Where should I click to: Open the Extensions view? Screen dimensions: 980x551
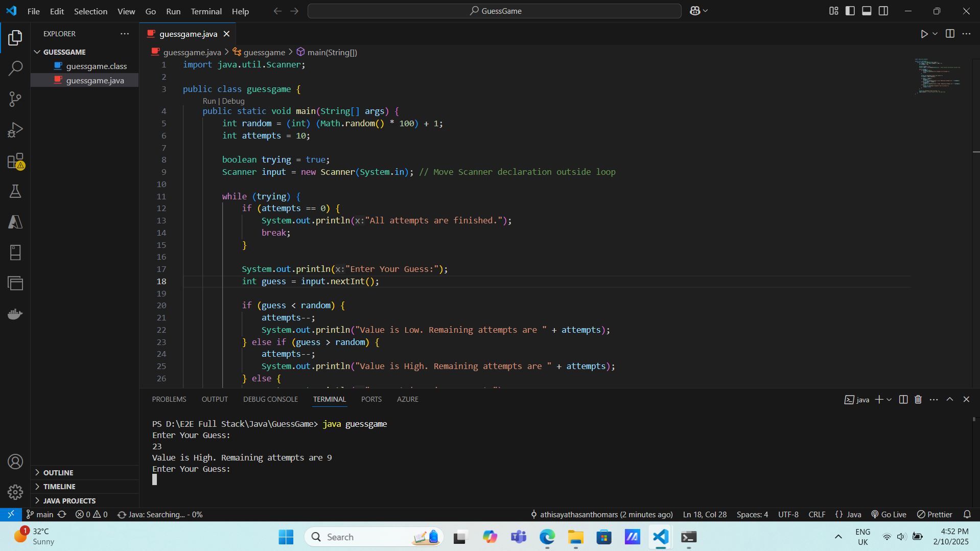click(x=15, y=161)
